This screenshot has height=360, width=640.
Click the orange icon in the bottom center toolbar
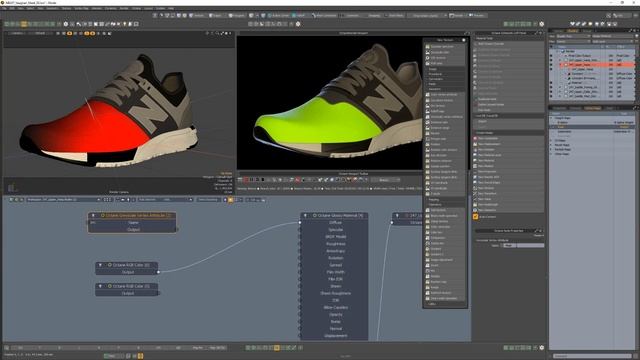point(277,348)
